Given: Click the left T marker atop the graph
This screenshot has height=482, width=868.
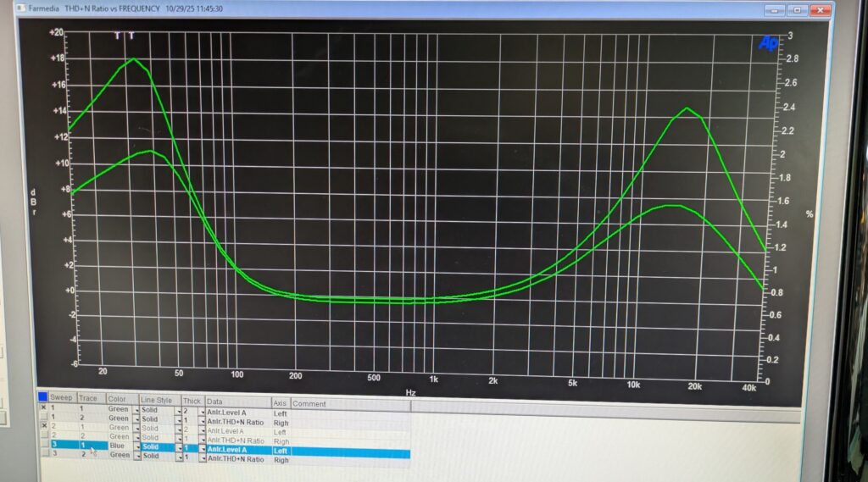Looking at the screenshot, I should coord(118,36).
